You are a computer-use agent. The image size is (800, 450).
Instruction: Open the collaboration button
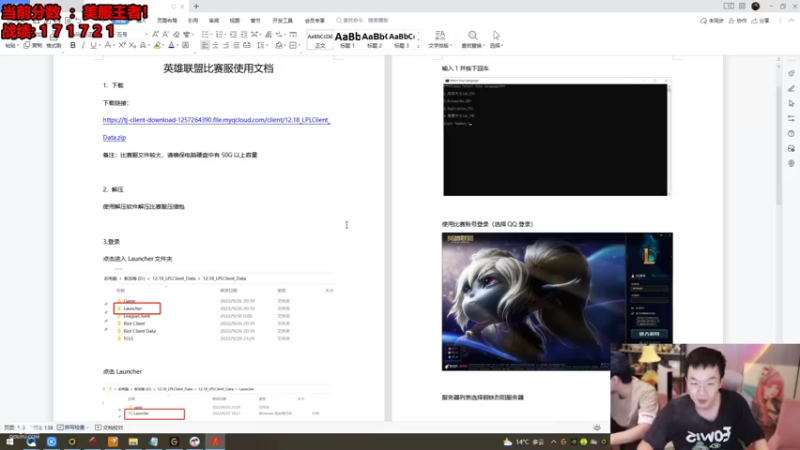[x=738, y=21]
